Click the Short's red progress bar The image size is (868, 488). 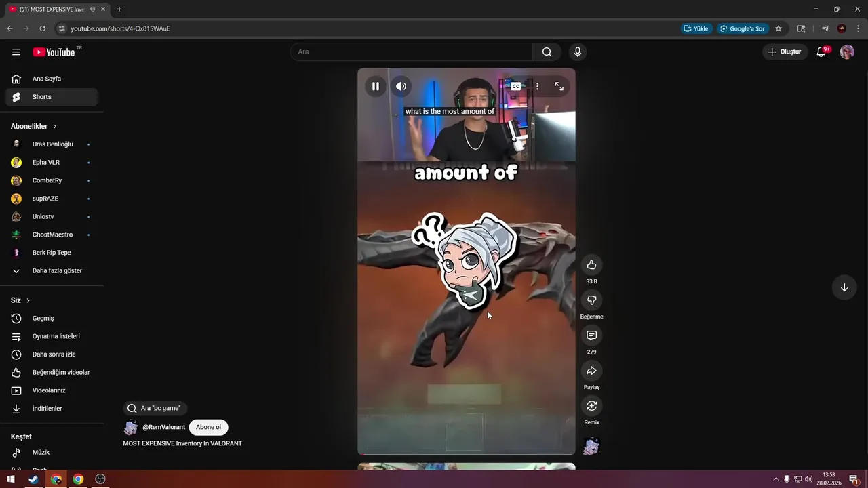[467, 454]
